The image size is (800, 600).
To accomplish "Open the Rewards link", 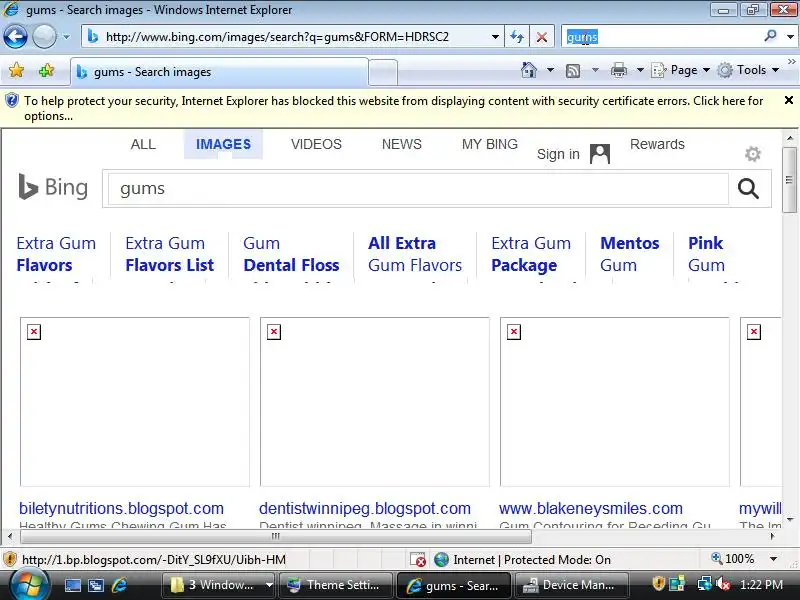I will coord(657,144).
